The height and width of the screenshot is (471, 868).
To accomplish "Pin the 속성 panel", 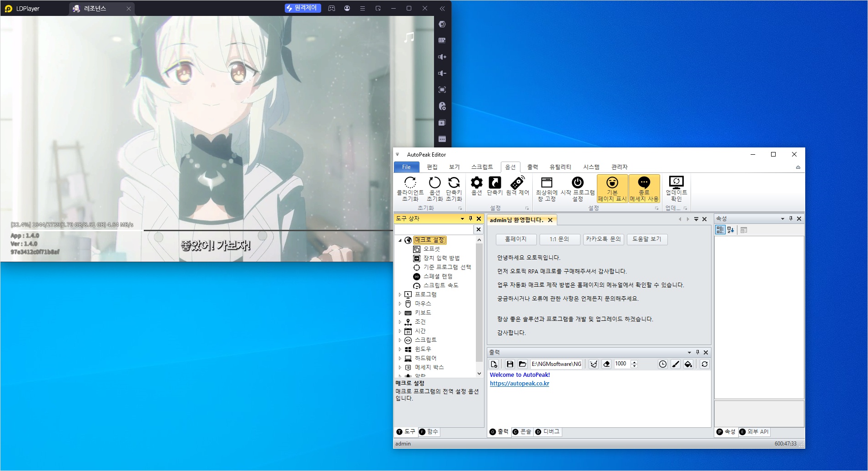I will click(x=791, y=219).
